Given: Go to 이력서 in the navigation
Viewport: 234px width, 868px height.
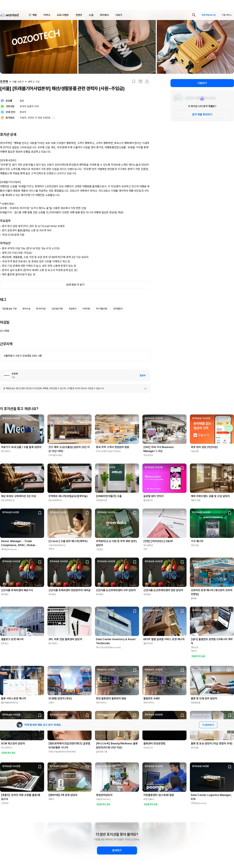Looking at the screenshot, I should 47,15.
